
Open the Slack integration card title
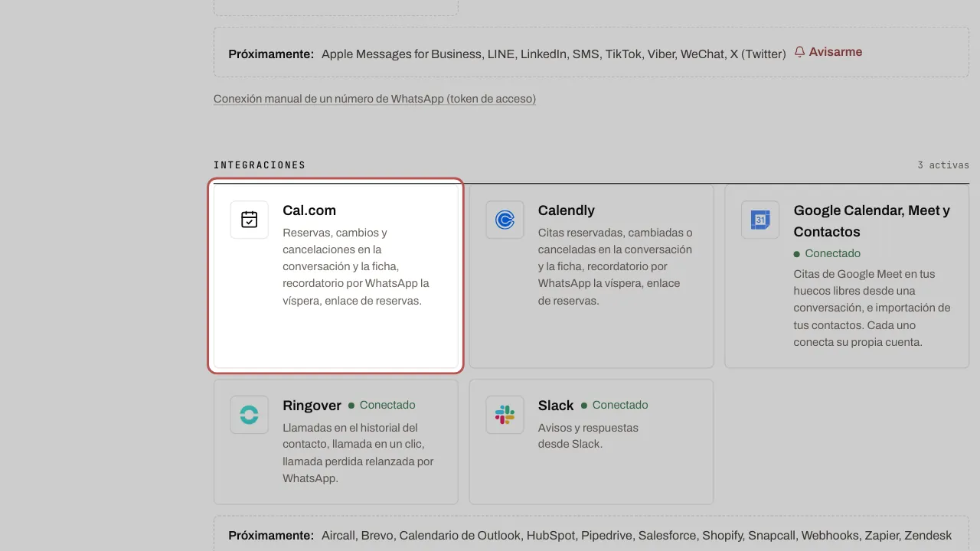[556, 406]
